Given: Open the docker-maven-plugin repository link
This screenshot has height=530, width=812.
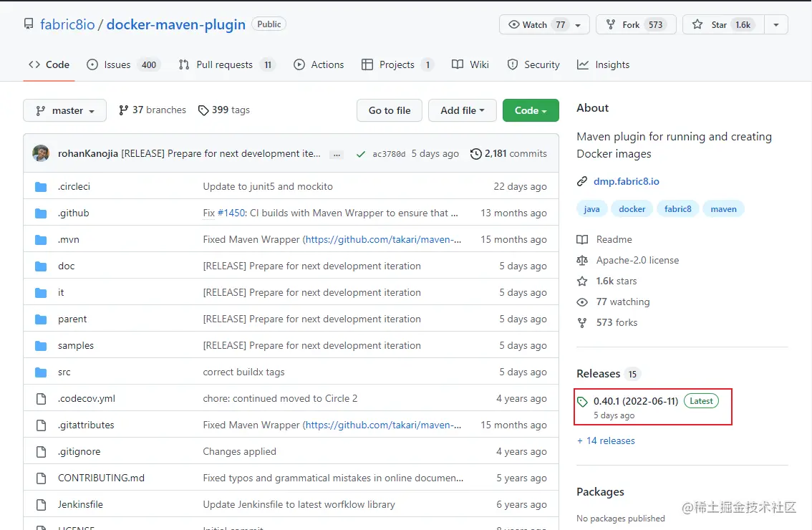Looking at the screenshot, I should click(x=175, y=24).
